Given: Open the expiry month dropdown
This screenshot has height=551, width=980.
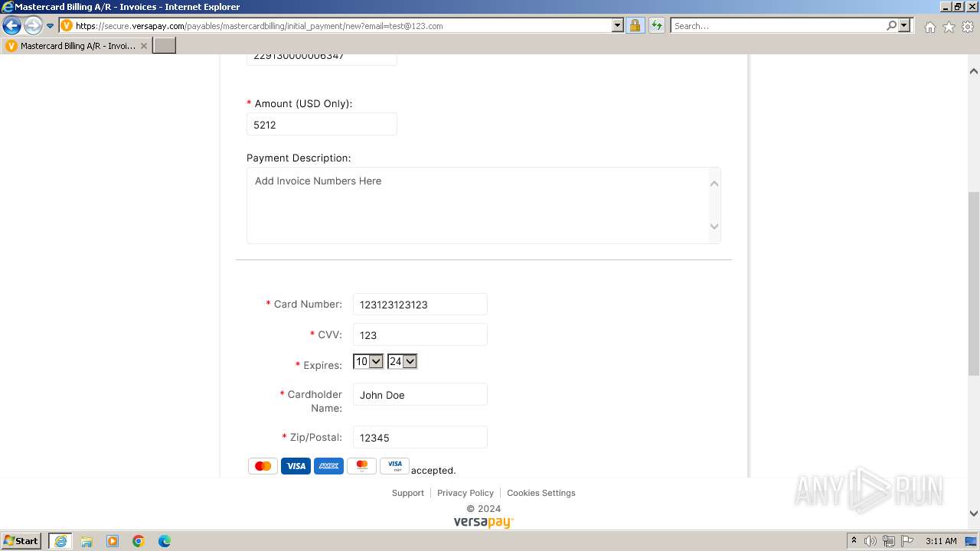Looking at the screenshot, I should (x=368, y=361).
